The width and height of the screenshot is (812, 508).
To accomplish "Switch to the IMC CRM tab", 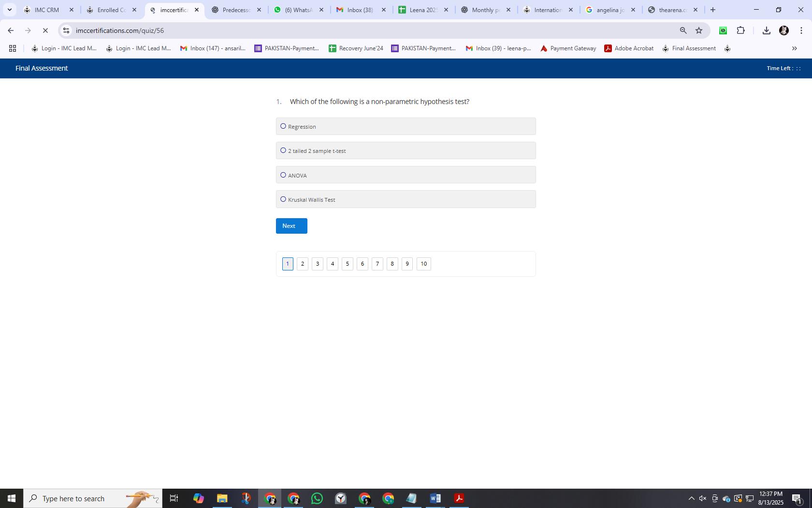I will [x=47, y=10].
